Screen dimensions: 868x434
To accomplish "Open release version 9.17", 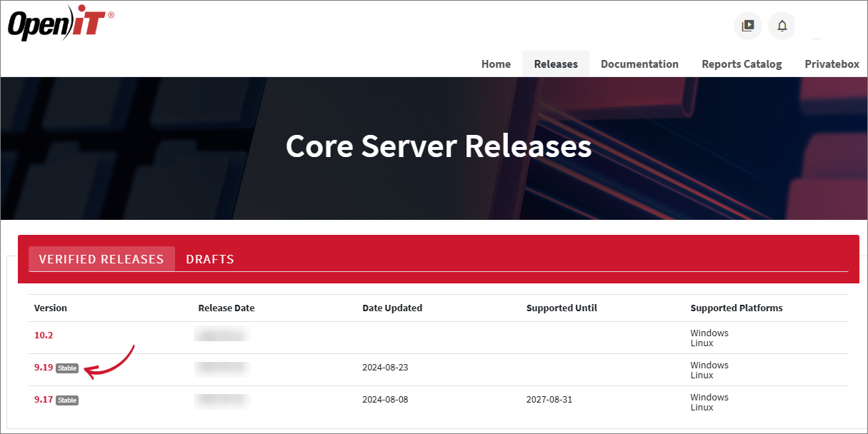I will (x=44, y=400).
